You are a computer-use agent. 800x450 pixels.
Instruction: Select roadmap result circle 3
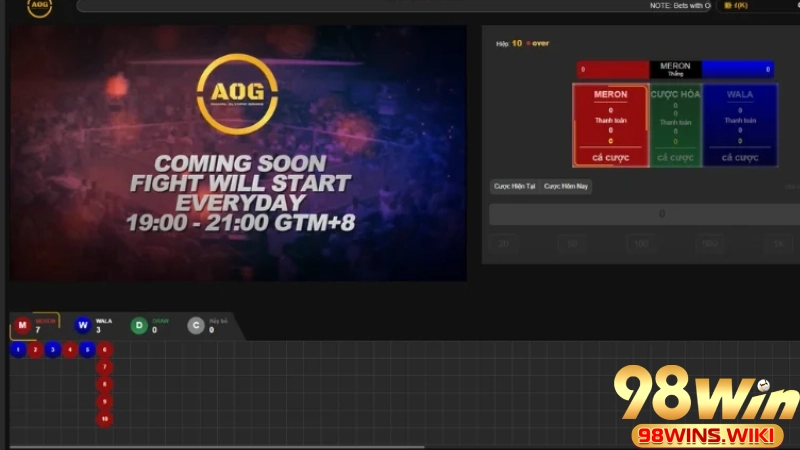(x=53, y=349)
